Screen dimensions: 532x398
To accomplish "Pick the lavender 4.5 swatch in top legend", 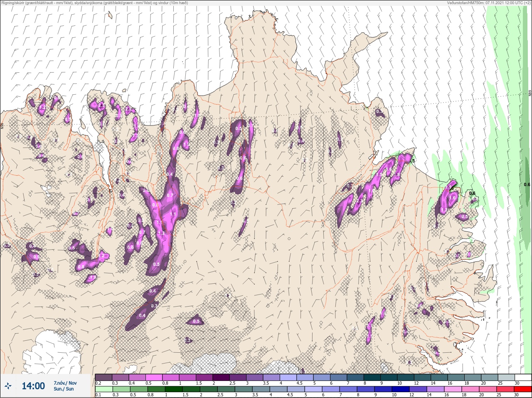I will tap(305, 377).
